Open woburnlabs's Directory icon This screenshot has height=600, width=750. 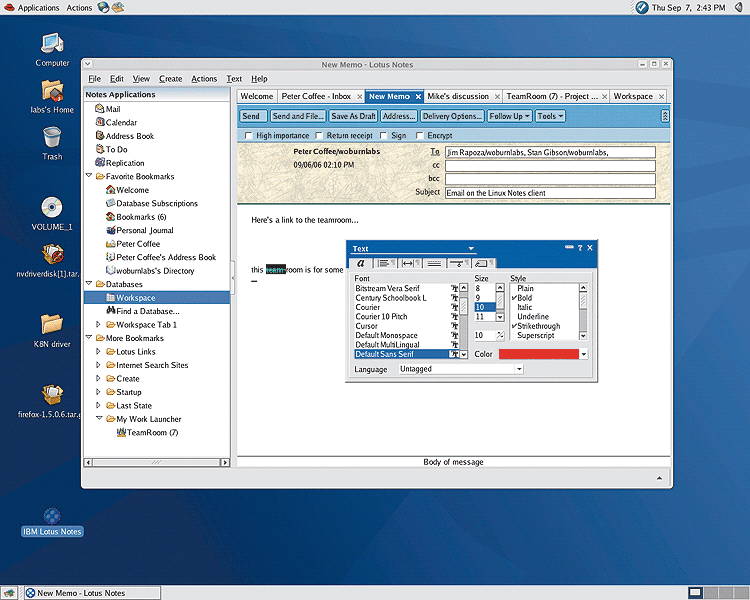pos(110,270)
